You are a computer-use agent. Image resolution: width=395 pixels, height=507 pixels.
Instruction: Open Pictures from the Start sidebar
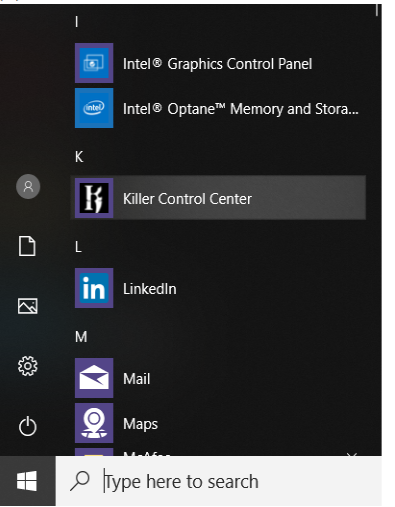(27, 306)
